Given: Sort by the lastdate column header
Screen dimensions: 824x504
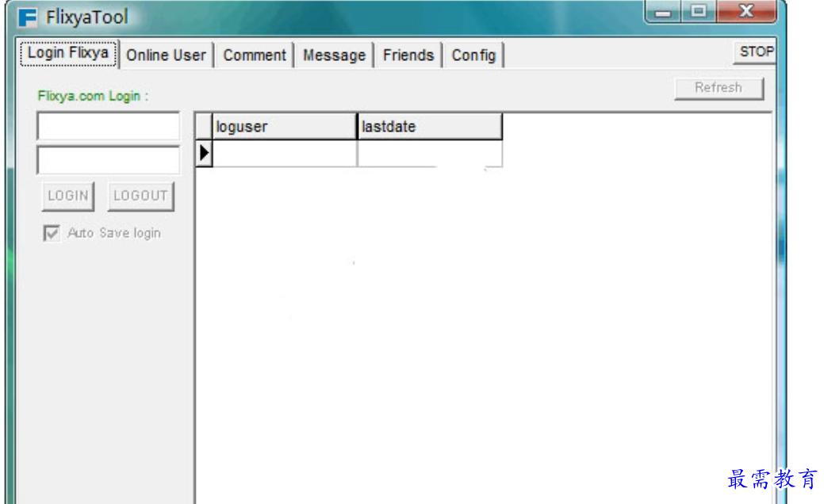Looking at the screenshot, I should point(429,127).
